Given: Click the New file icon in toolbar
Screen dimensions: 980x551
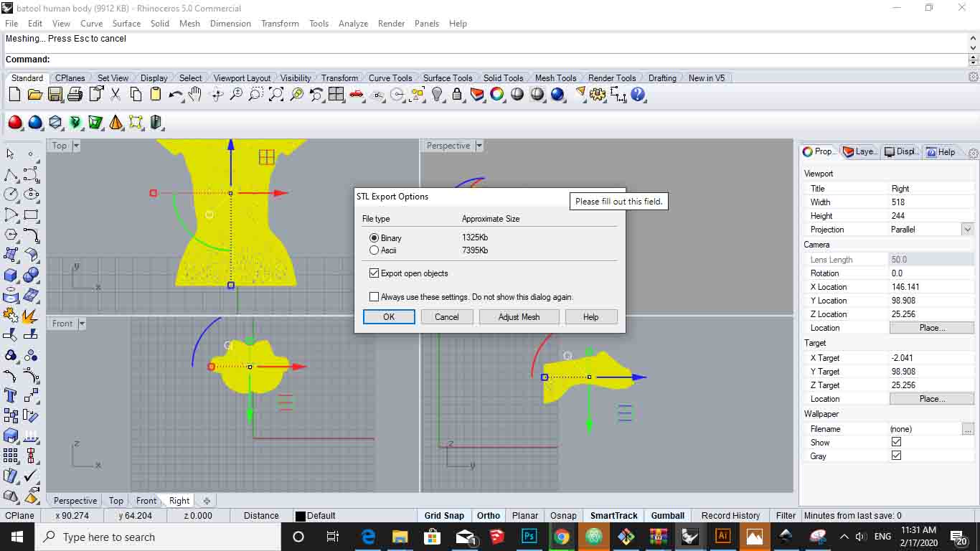Looking at the screenshot, I should 14,94.
